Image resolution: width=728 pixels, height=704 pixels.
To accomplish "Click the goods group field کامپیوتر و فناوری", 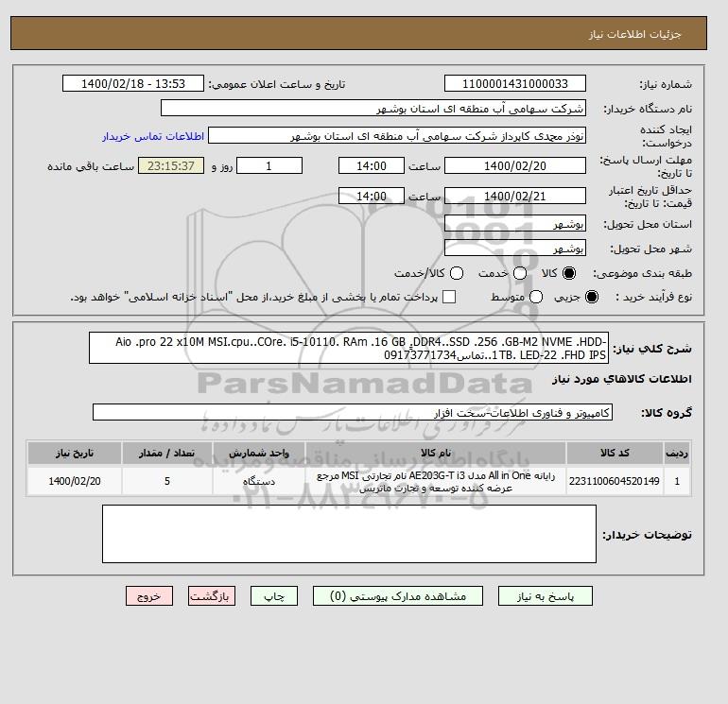I will (353, 412).
